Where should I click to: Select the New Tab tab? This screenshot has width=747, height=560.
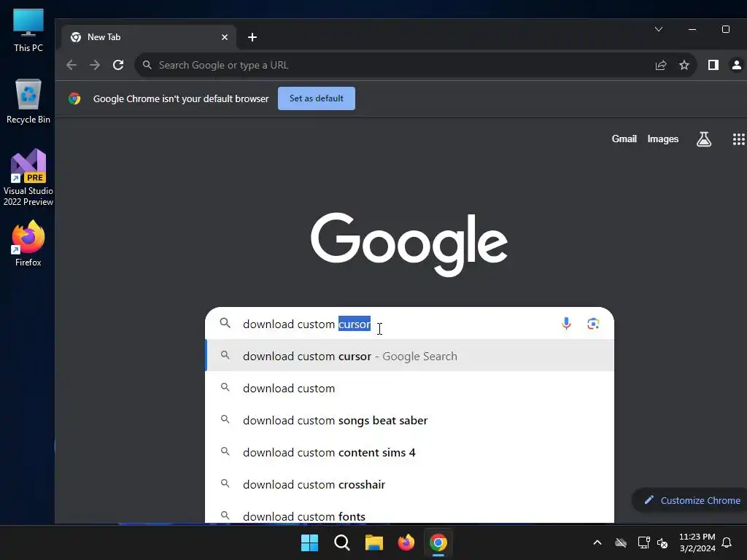149,37
